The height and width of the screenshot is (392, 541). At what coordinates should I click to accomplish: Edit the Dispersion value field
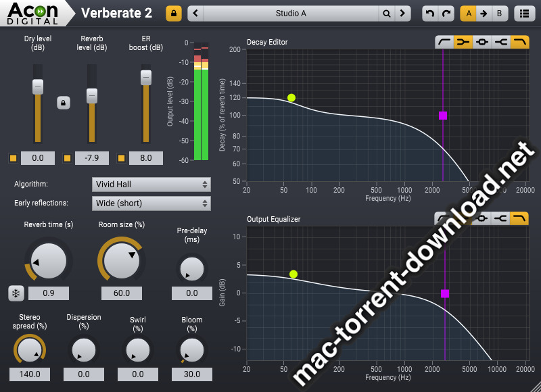pos(84,374)
